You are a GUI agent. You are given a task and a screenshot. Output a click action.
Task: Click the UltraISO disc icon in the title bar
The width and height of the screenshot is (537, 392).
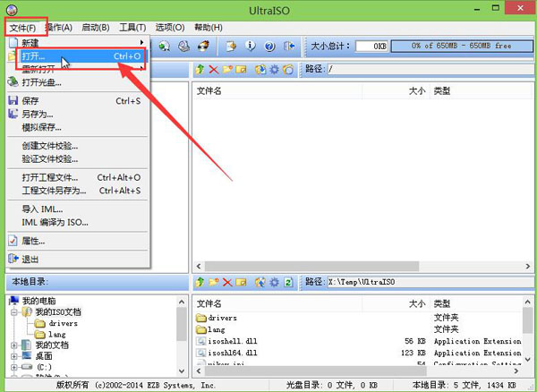pos(12,10)
